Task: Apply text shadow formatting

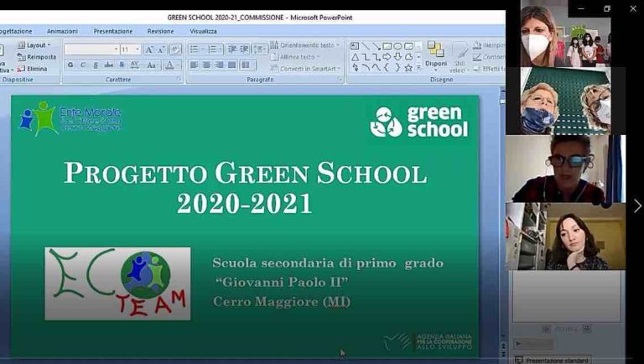Action: tap(122, 65)
